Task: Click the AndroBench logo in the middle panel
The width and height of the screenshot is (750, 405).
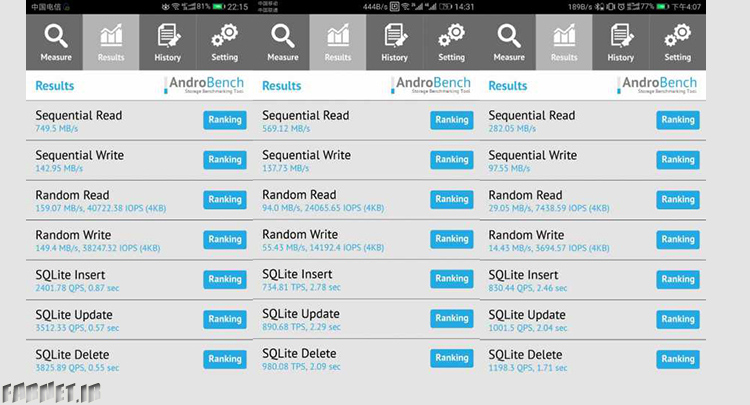Action: click(431, 85)
